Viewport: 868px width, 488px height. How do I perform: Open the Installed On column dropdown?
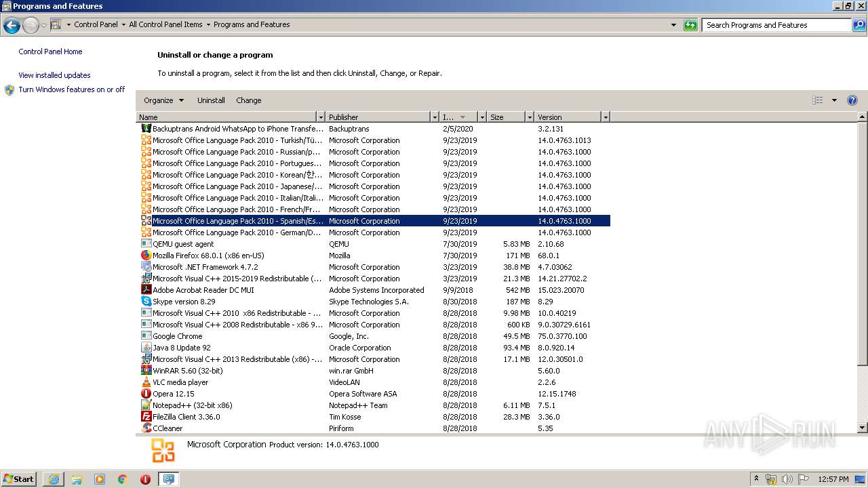click(482, 117)
